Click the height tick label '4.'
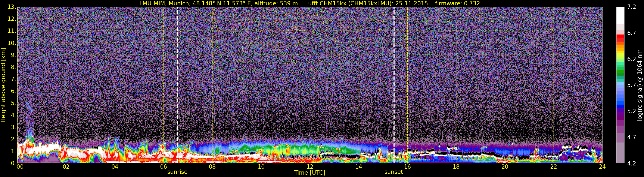This screenshot has height=177, width=644. click(13, 115)
